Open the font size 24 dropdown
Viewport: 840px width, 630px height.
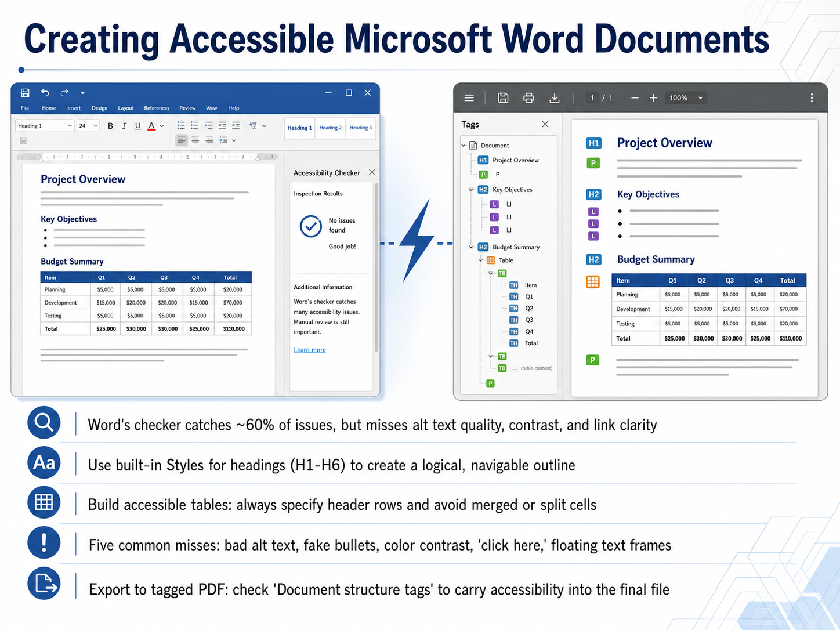88,126
